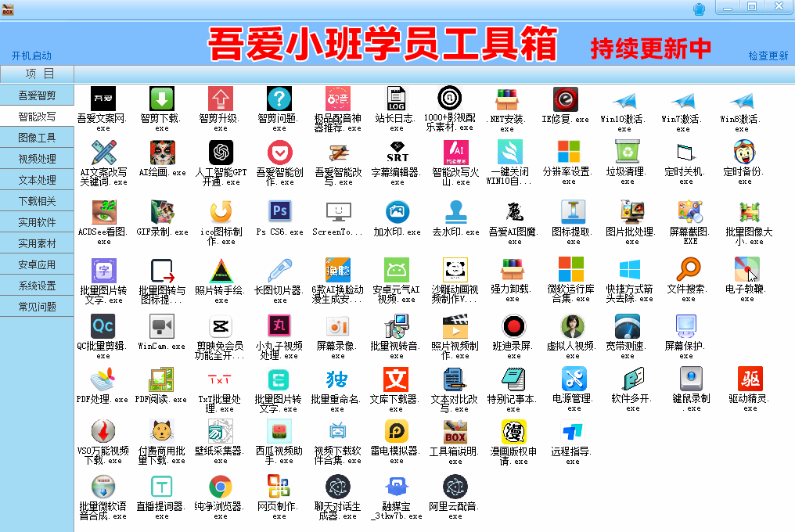Screen dimensions: 795x532
Task: Select the 常见问题 sidebar tab
Action: pyautogui.click(x=37, y=307)
